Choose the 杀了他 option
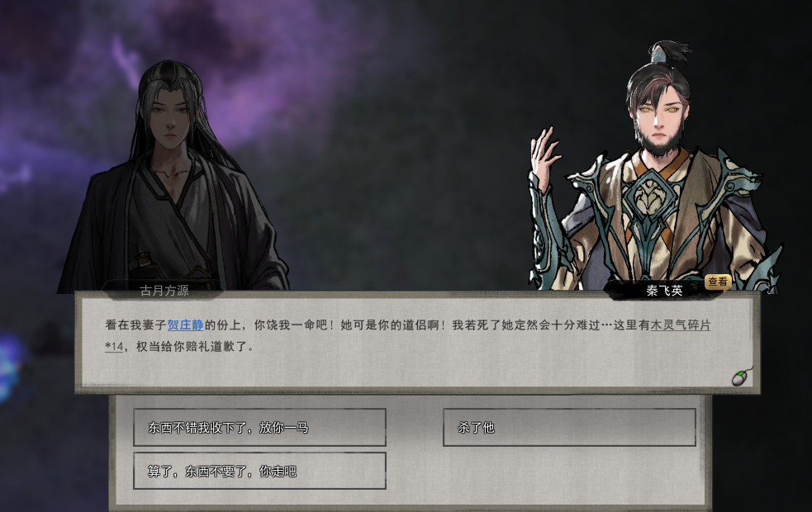This screenshot has height=512, width=812. point(569,427)
